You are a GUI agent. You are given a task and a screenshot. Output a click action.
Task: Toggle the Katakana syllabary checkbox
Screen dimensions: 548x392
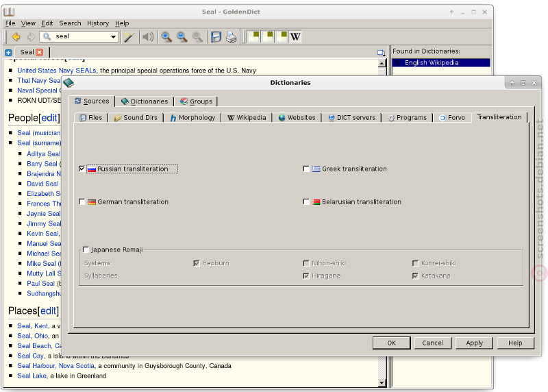(415, 276)
